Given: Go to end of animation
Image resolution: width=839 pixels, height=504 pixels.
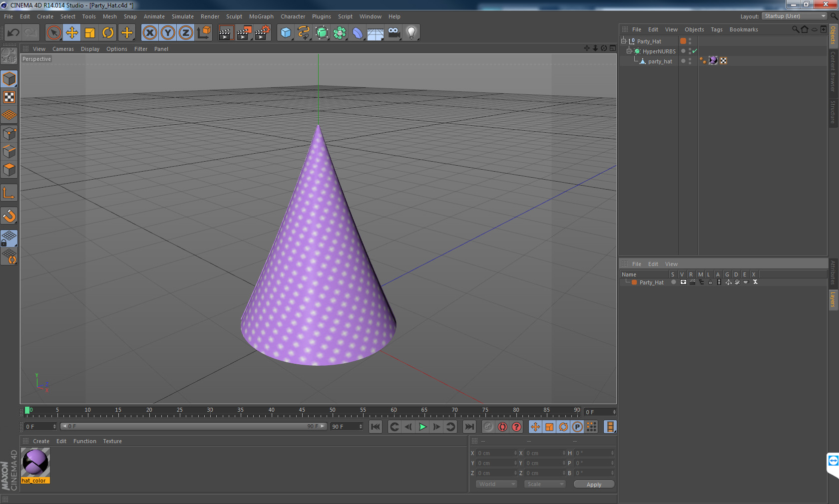Looking at the screenshot, I should [469, 427].
